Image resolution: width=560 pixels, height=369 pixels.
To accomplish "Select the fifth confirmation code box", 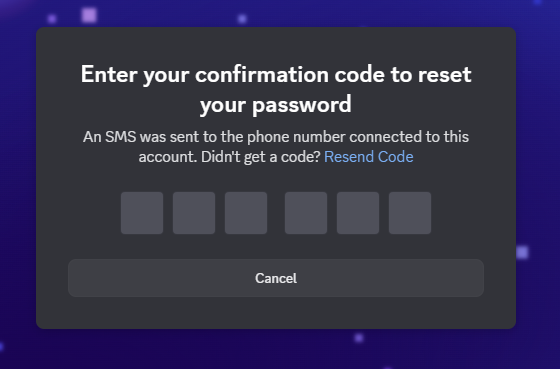I will [x=358, y=213].
